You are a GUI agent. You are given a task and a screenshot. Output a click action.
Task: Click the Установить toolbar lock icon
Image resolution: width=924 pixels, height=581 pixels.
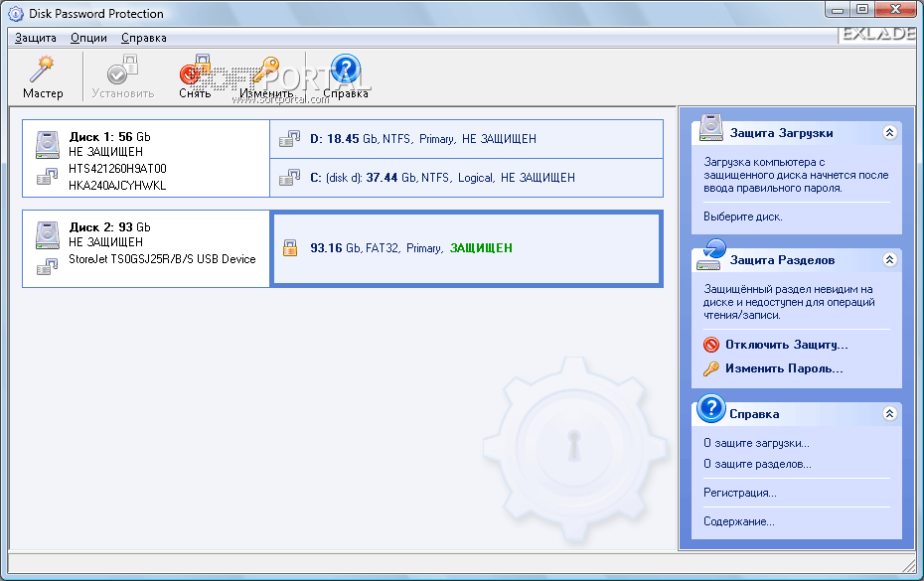click(x=122, y=71)
